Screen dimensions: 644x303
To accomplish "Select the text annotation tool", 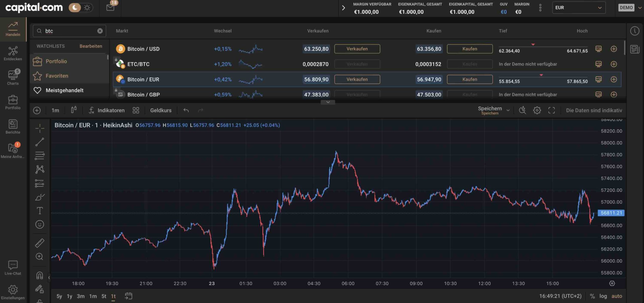I will pos(39,210).
